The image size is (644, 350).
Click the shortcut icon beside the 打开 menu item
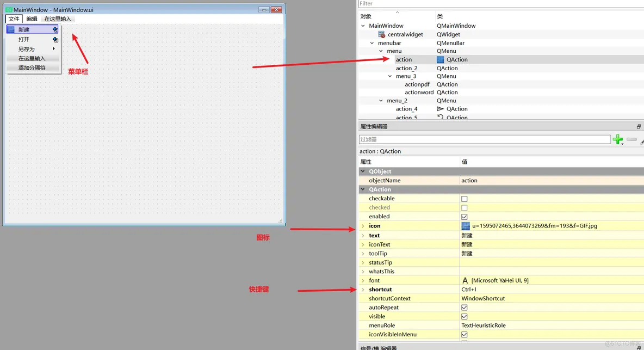coord(55,39)
